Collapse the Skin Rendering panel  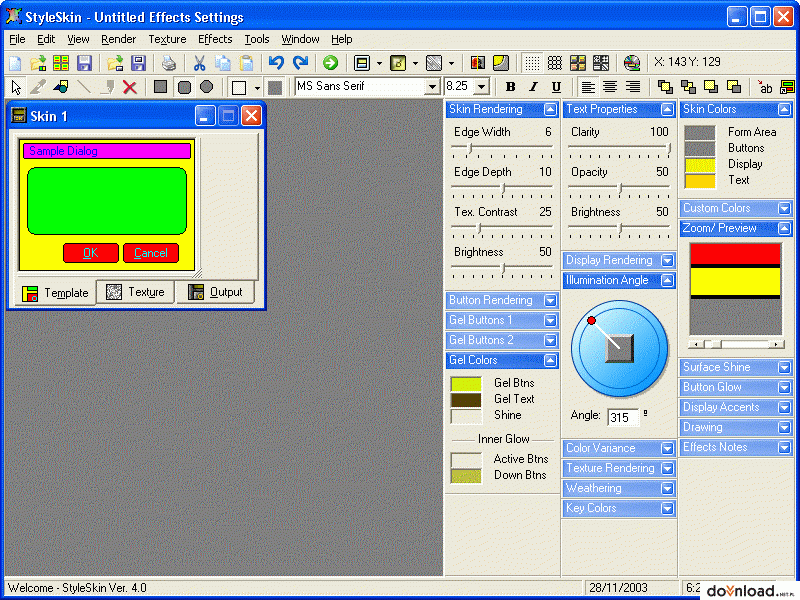[550, 110]
